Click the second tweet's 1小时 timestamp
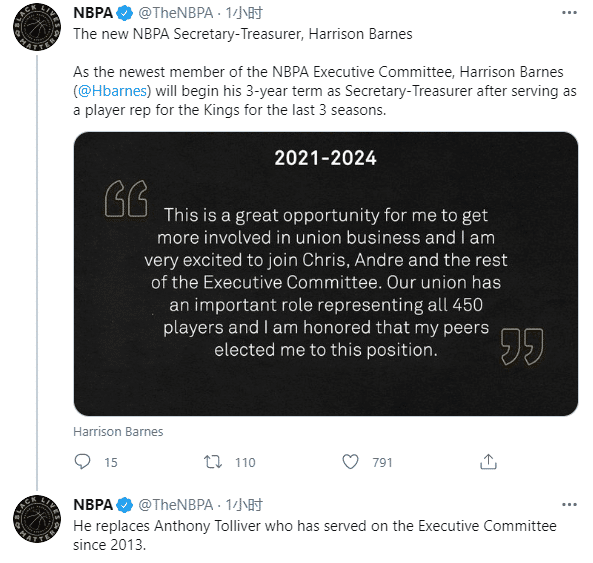The height and width of the screenshot is (563, 593). coord(244,505)
